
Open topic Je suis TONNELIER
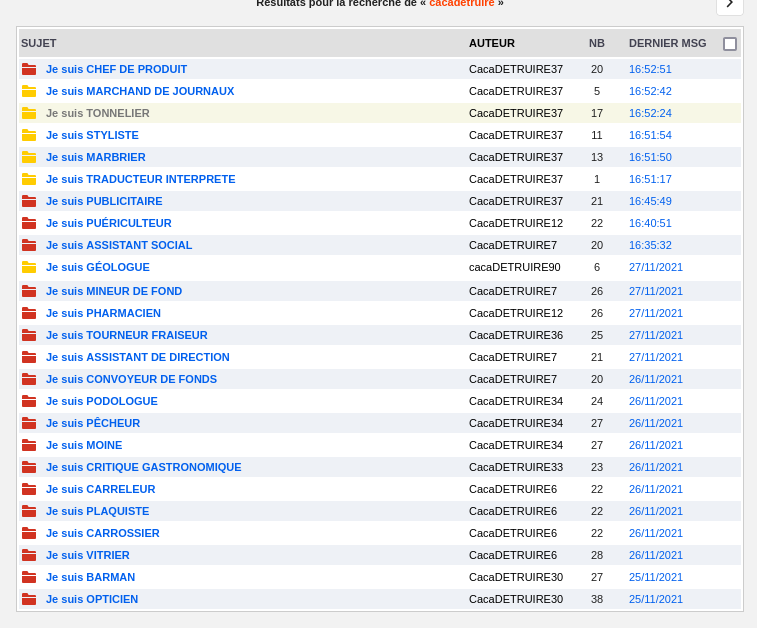(97, 113)
